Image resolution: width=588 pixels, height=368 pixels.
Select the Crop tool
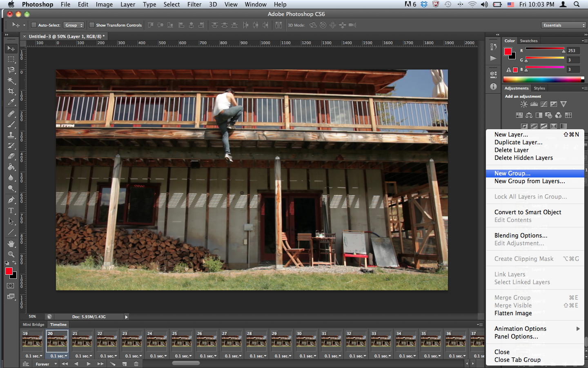coord(11,91)
